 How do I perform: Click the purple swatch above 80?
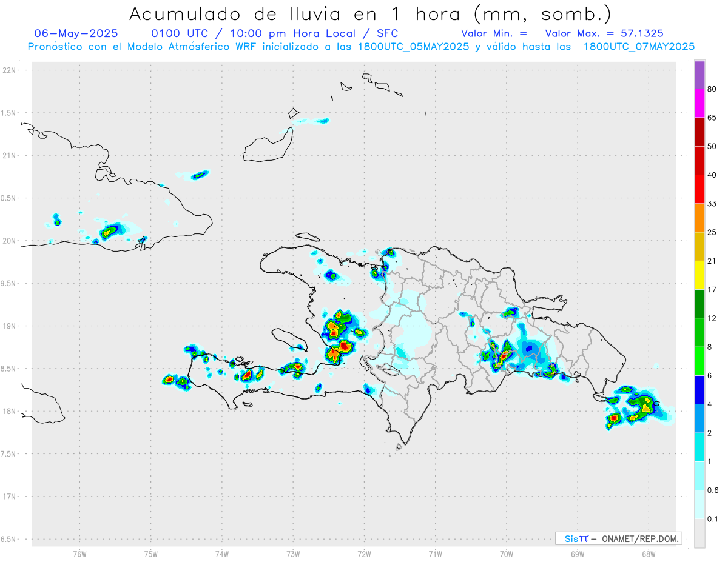[699, 75]
